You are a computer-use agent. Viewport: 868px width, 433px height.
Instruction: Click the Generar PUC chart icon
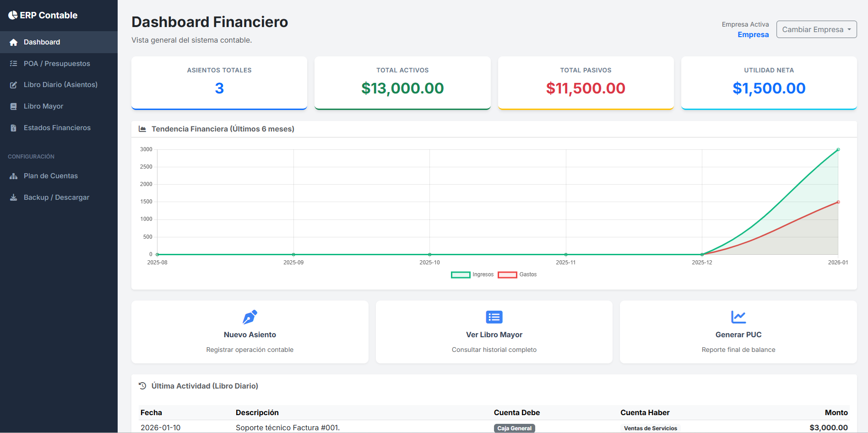(738, 317)
